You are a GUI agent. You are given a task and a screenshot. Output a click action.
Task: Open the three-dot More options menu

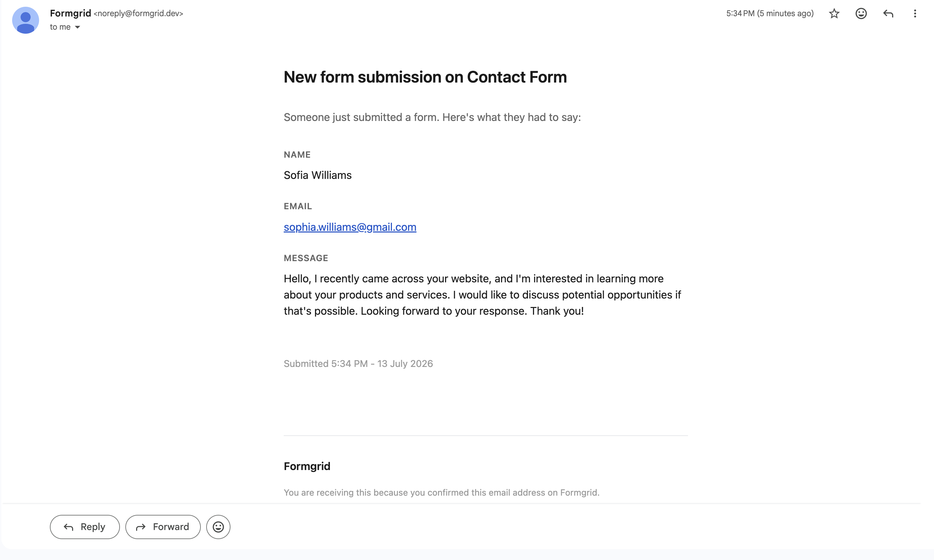[915, 13]
